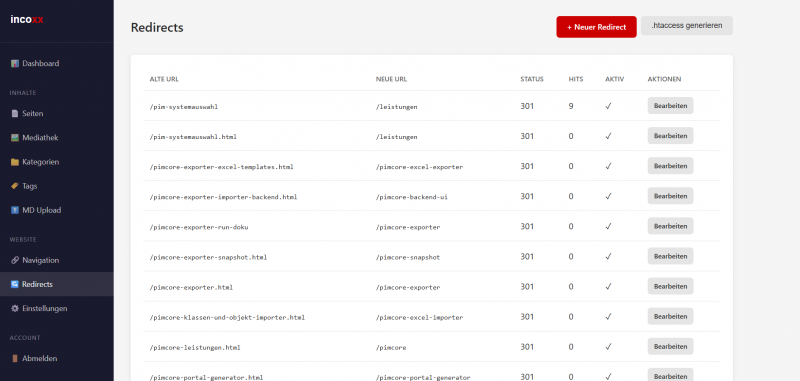The width and height of the screenshot is (800, 381).
Task: Click the Abmelden door icon
Action: click(x=15, y=359)
